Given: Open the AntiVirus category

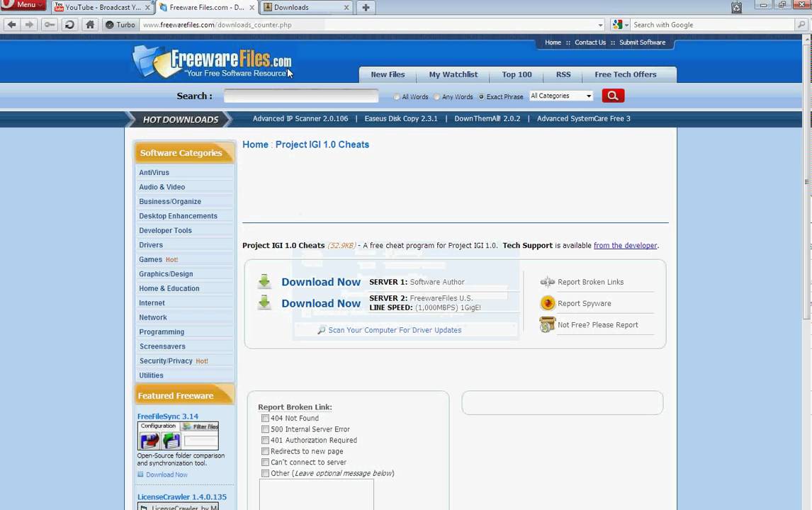Looking at the screenshot, I should (x=154, y=172).
